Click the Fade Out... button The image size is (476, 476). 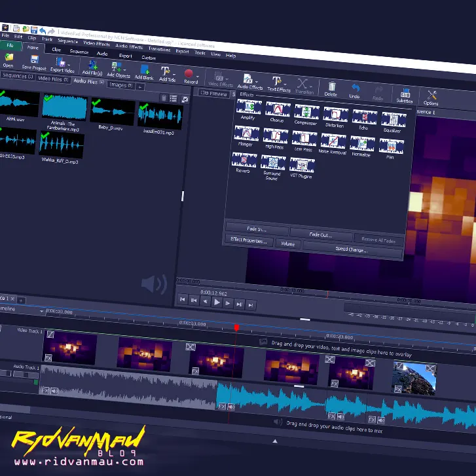[321, 234]
